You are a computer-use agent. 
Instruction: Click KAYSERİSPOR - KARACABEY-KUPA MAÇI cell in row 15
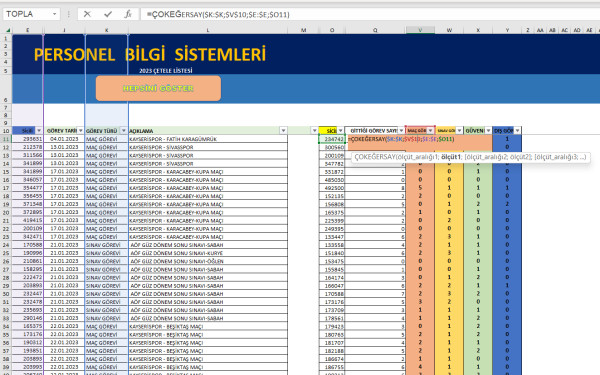tap(208, 171)
